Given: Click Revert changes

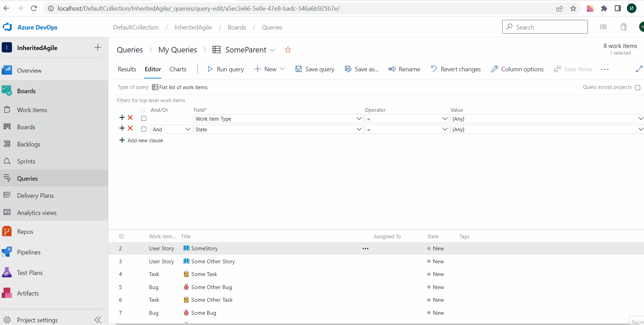Looking at the screenshot, I should click(456, 69).
